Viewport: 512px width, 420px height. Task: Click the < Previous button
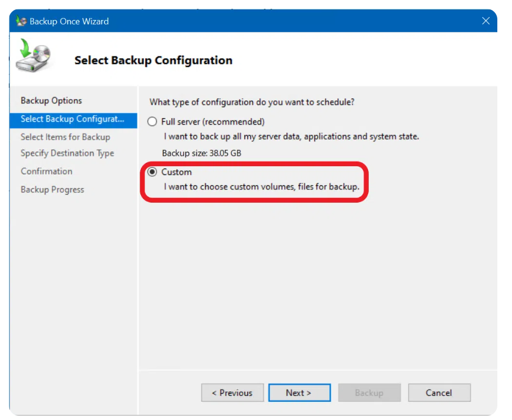232,393
